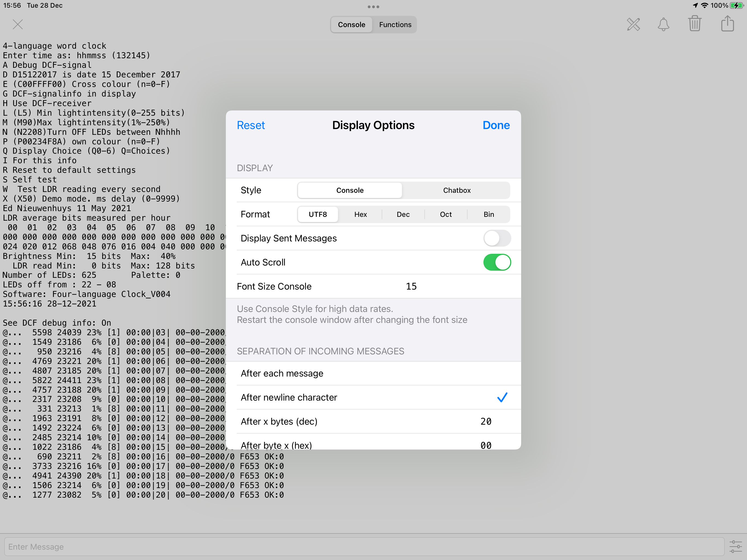Clear console with the trash icon

(x=695, y=24)
